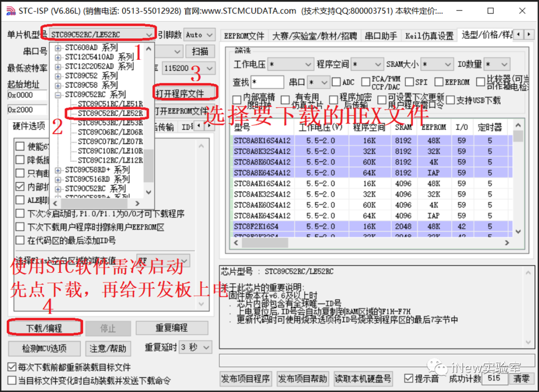Open the pin count Auto dropdown
Image resolution: width=539 pixels, height=392 pixels.
pyautogui.click(x=199, y=35)
